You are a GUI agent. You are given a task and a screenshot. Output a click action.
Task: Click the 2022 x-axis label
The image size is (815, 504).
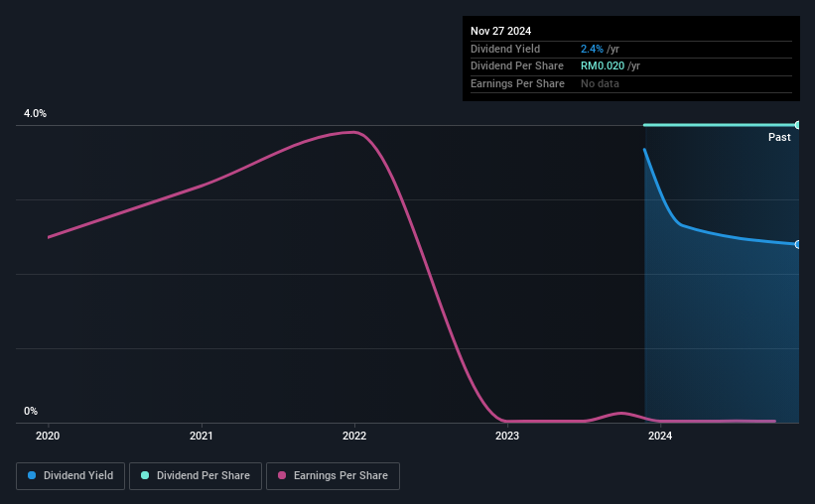point(354,436)
